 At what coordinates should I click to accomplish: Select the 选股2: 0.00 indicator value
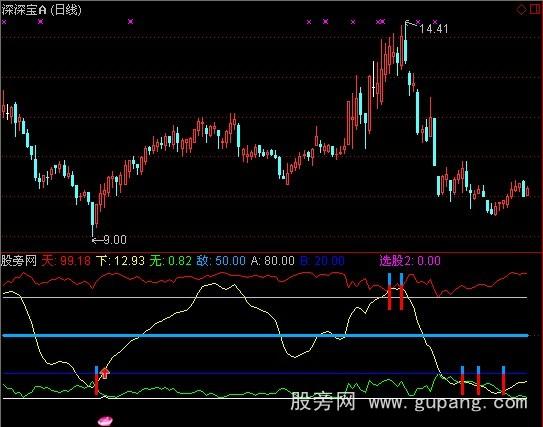(x=410, y=260)
